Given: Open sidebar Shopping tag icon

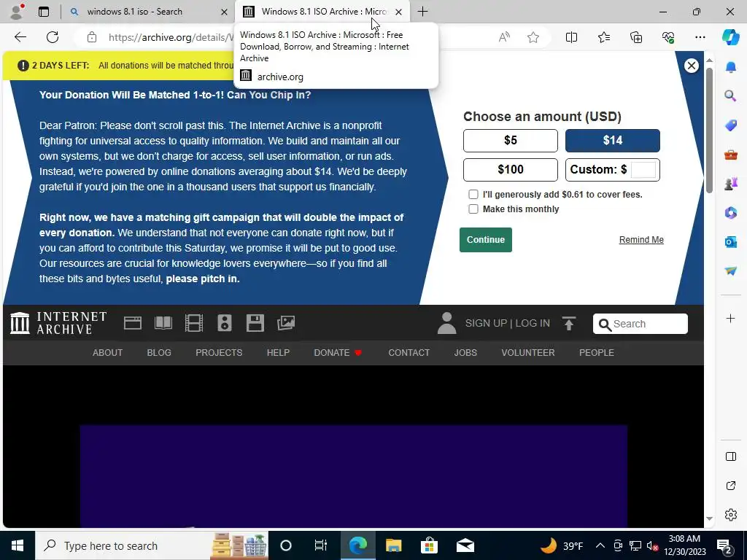Looking at the screenshot, I should click(x=730, y=125).
